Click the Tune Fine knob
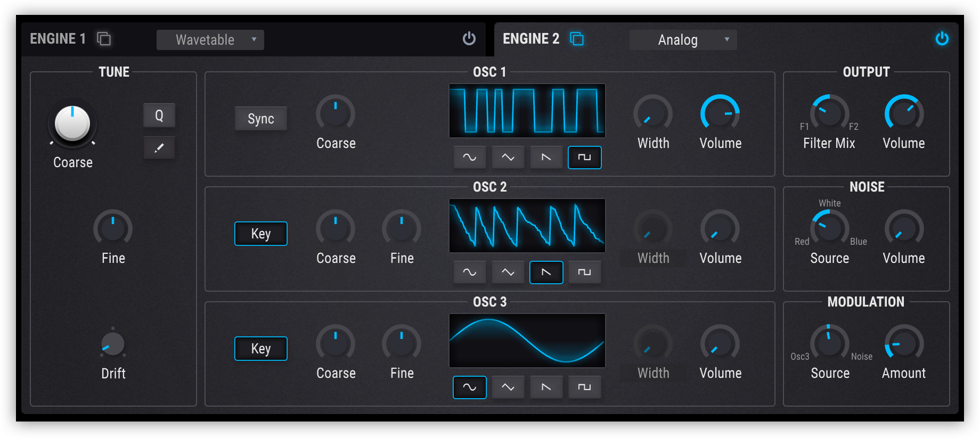Screen dimensions: 980x438 coord(113,229)
